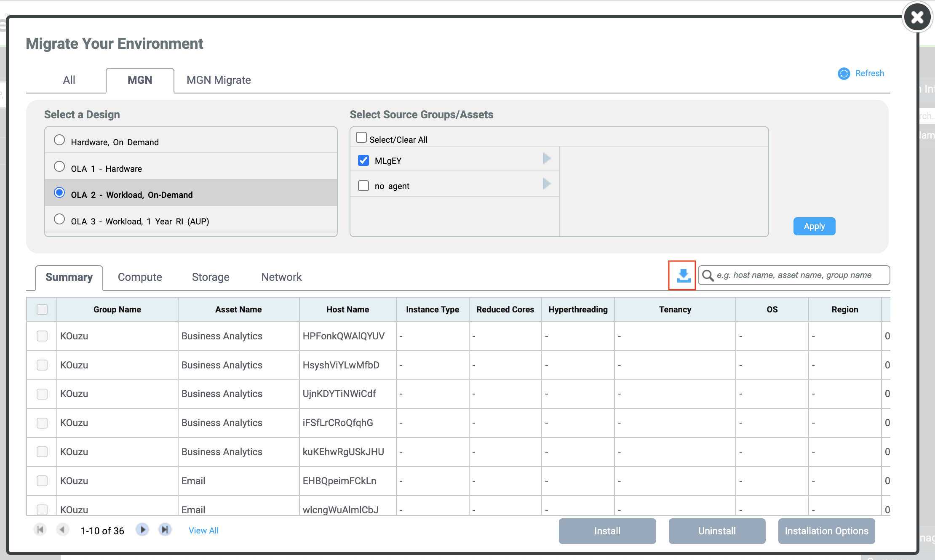Select OLA 1 - Hardware design
This screenshot has height=560, width=935.
click(x=59, y=166)
